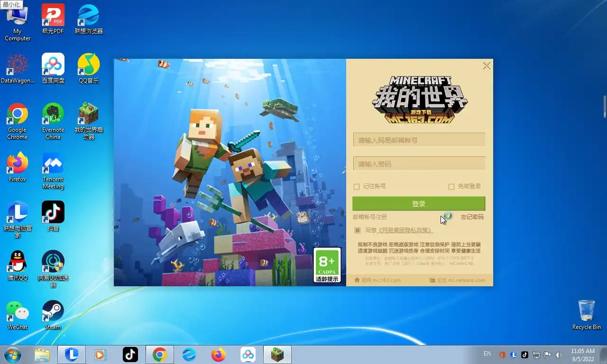Open the DataWagon desktop shortcut
Image resolution: width=607 pixels, height=364 pixels.
coord(18,69)
